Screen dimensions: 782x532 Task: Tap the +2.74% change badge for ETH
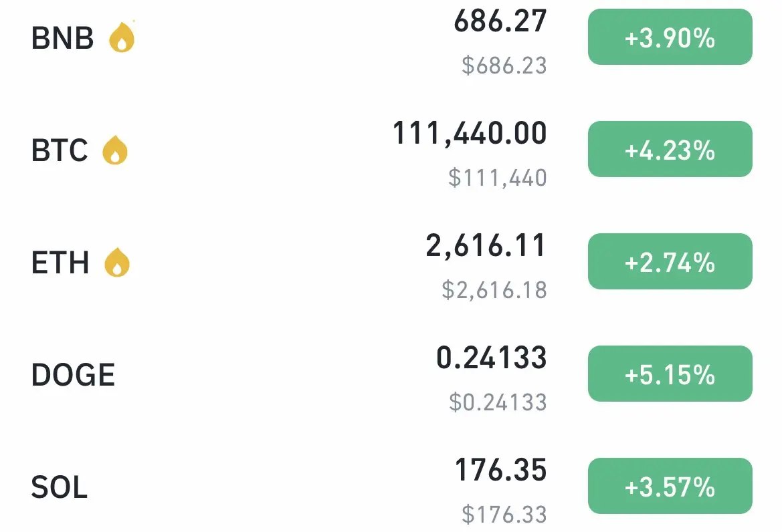pos(670,261)
